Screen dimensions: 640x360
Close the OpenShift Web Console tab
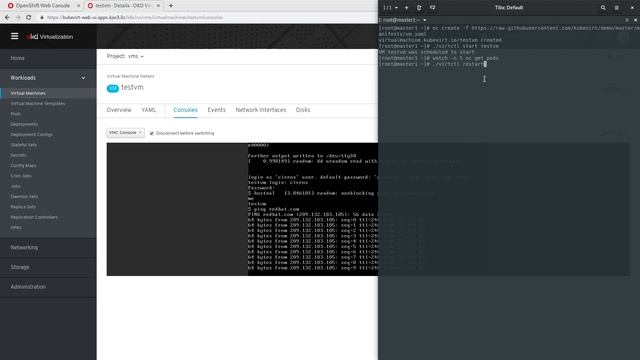(78, 6)
